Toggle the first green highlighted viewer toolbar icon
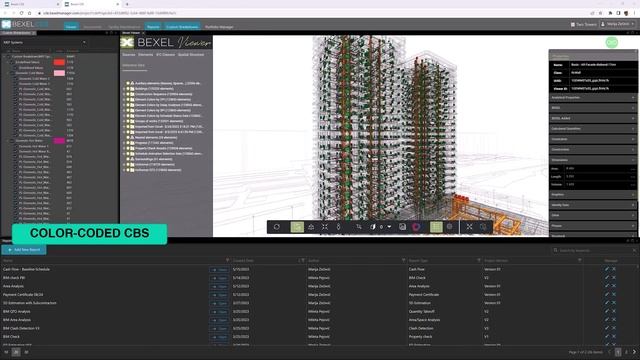640x360 pixels. pos(297,227)
